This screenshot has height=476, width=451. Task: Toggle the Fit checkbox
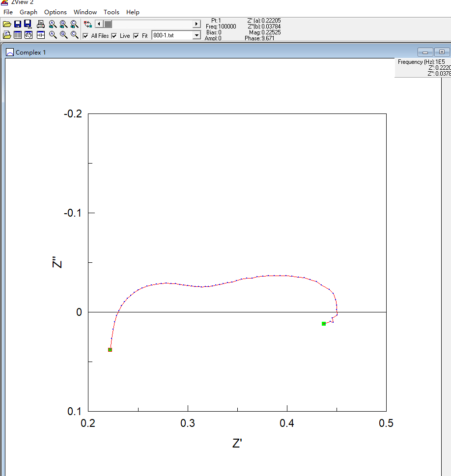point(137,36)
